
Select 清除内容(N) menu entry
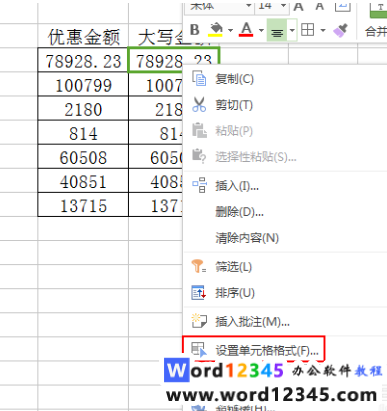(x=286, y=238)
